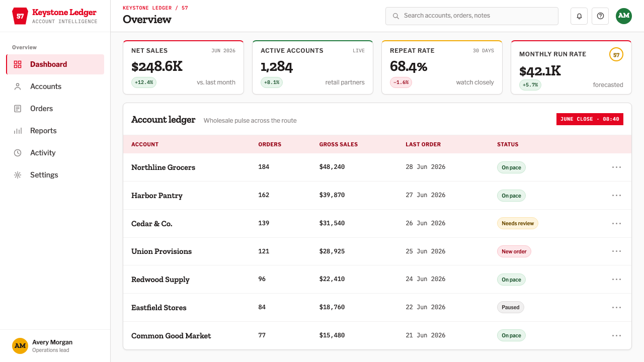Click the +8.1% active accounts change chip
Screen dimensions: 644x362
pos(272,82)
